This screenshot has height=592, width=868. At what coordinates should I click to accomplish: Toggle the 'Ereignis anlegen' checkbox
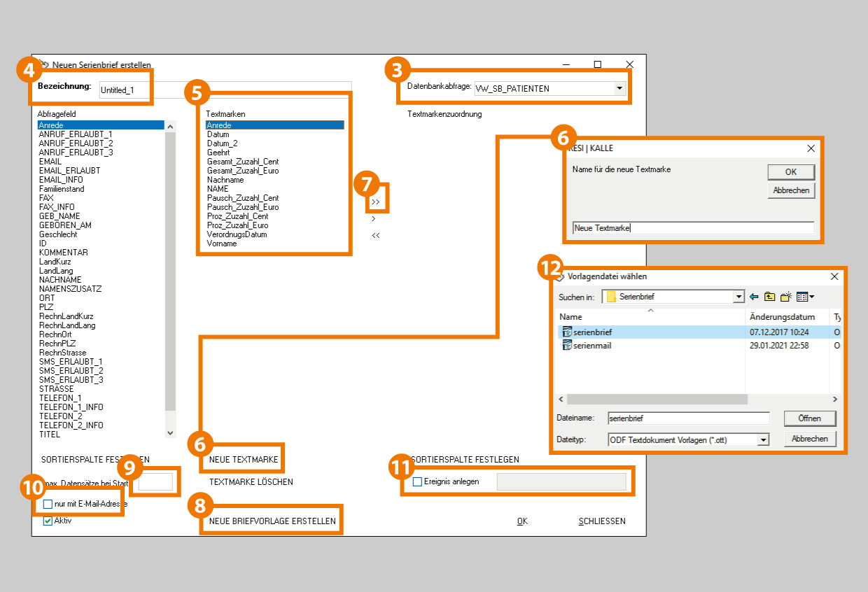(418, 481)
